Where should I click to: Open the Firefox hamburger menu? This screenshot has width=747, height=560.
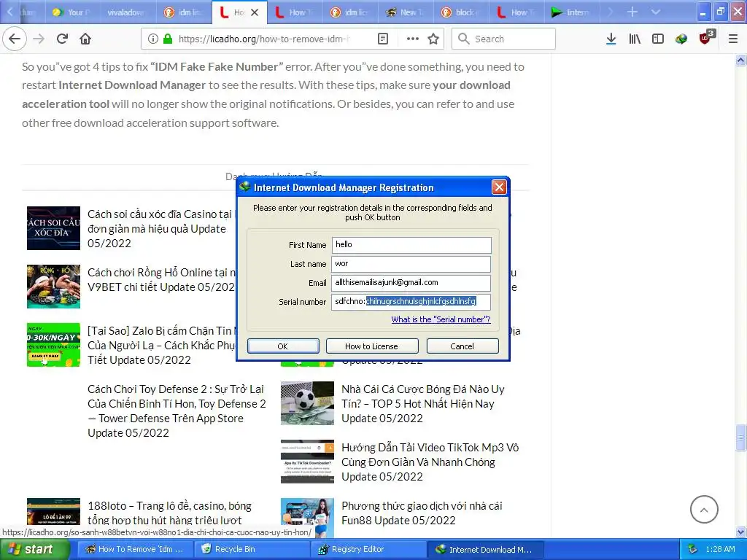(733, 39)
